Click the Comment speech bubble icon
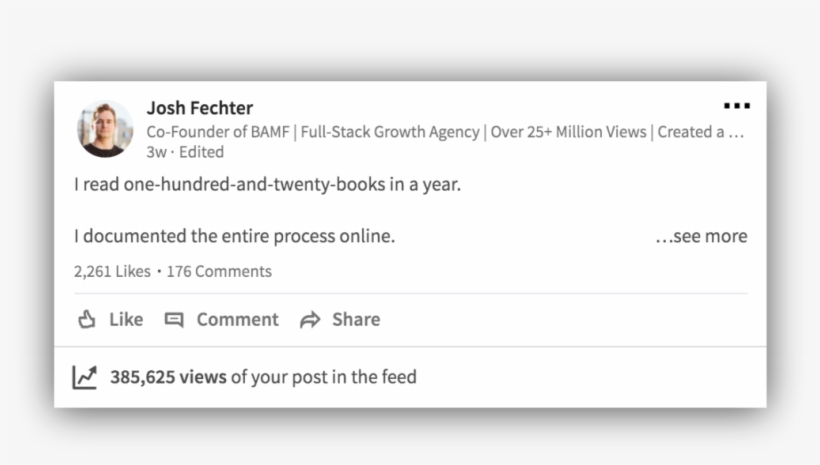This screenshot has width=820, height=465. 174,320
